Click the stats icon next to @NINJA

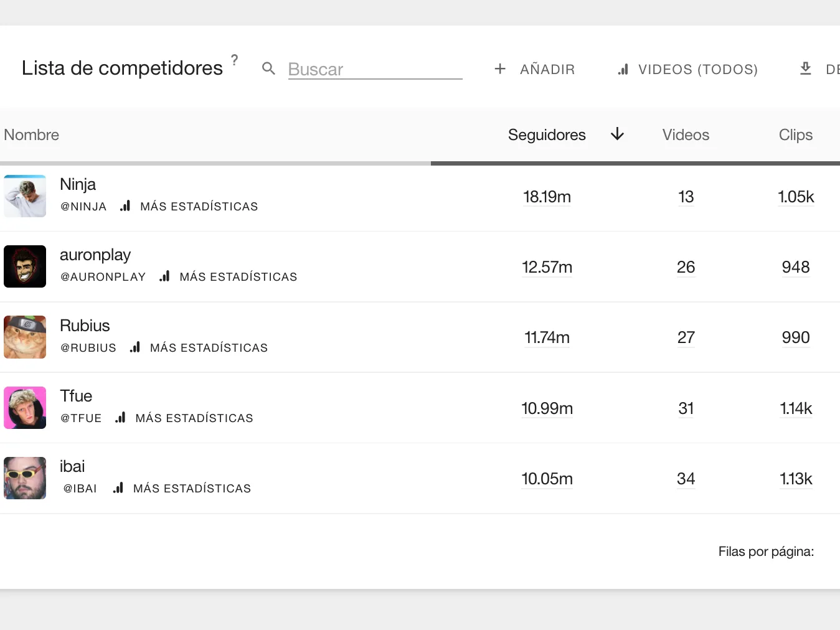(125, 206)
